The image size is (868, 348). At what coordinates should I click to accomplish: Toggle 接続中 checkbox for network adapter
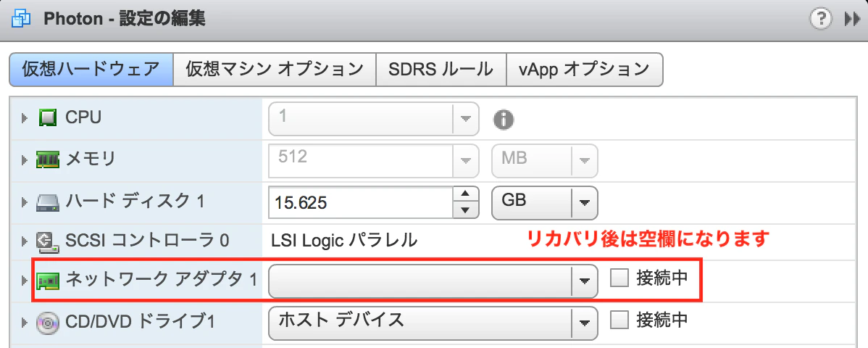tap(619, 278)
